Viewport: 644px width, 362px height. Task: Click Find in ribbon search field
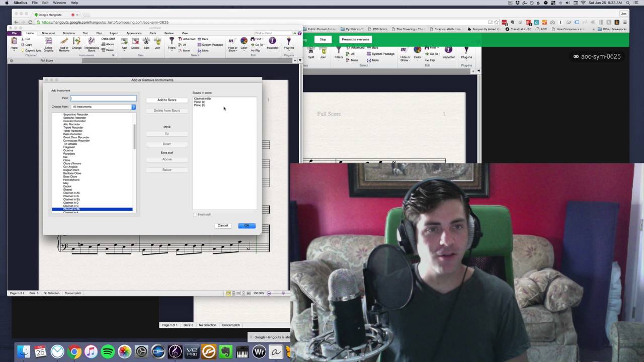click(x=273, y=33)
